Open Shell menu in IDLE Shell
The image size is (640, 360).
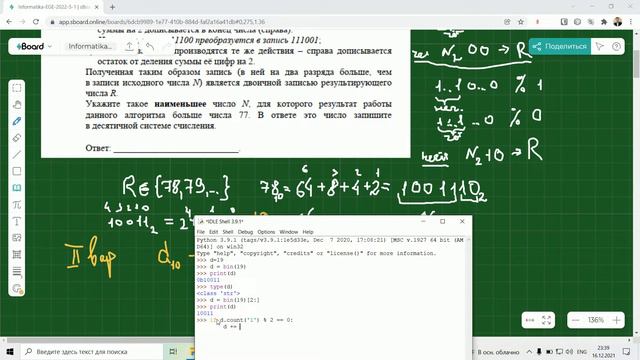228,232
